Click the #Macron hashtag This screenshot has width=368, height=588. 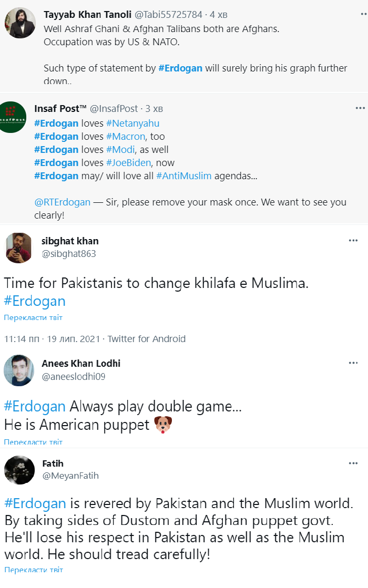(125, 137)
